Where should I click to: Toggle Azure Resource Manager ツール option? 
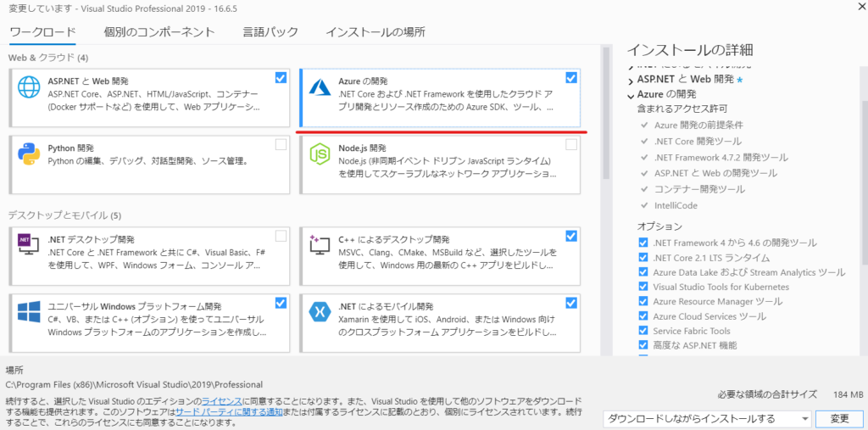coord(643,301)
